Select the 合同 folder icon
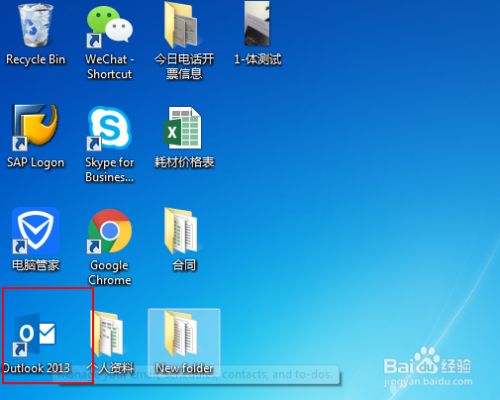500x400 pixels. [x=182, y=231]
